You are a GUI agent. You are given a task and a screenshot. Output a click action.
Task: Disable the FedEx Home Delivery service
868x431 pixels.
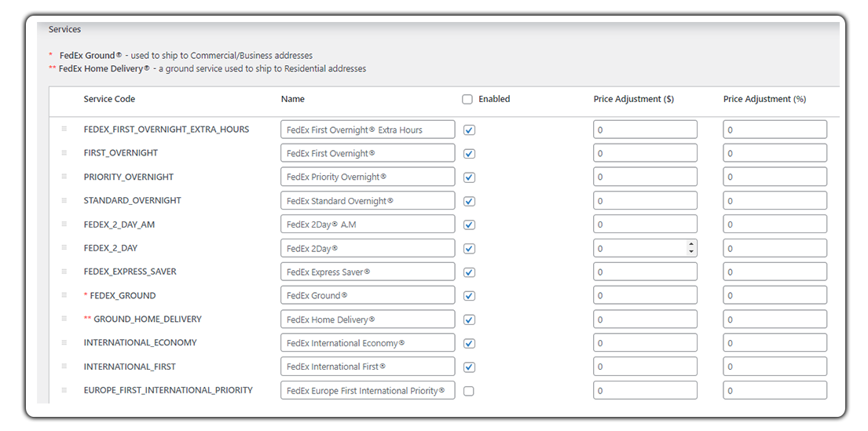click(x=470, y=320)
